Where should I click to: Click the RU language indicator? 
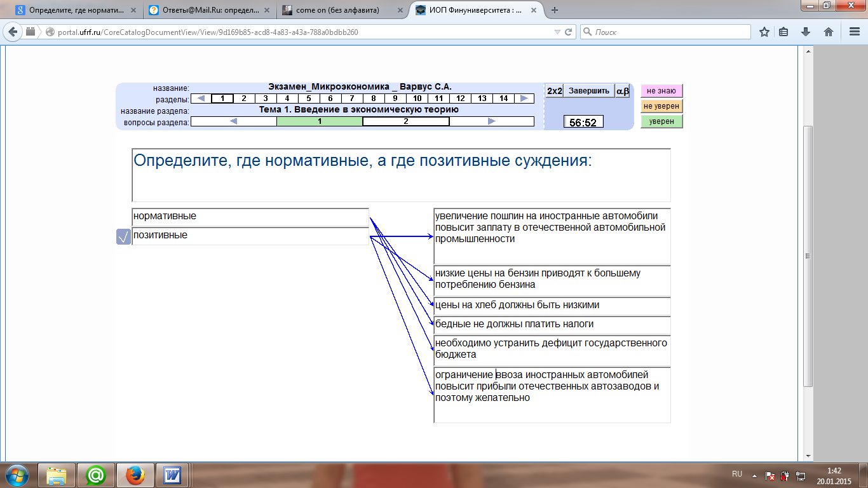[737, 474]
